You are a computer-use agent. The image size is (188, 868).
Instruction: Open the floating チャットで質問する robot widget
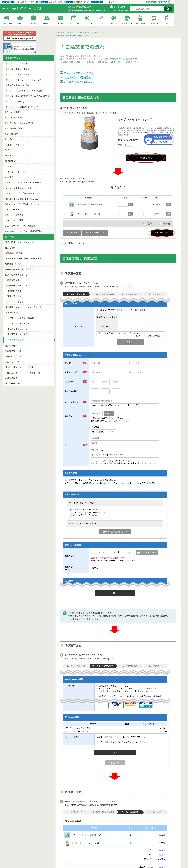pos(158,139)
